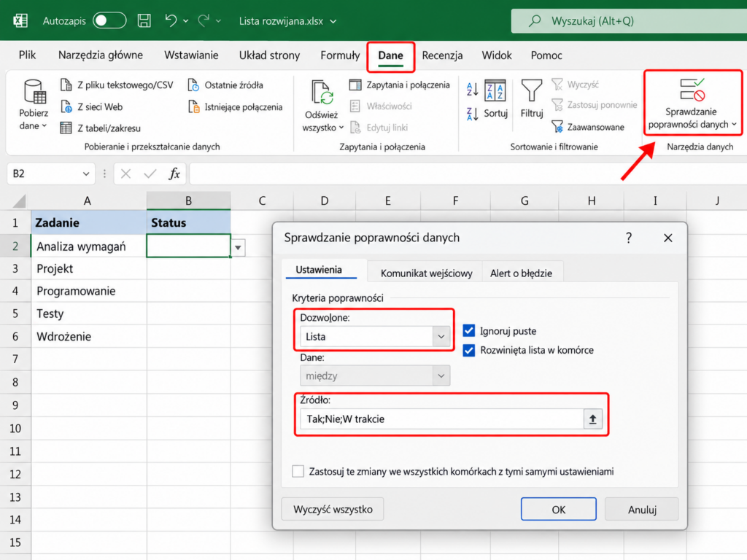This screenshot has height=560, width=747.
Task: Import data Z sieci Web
Action: click(91, 106)
